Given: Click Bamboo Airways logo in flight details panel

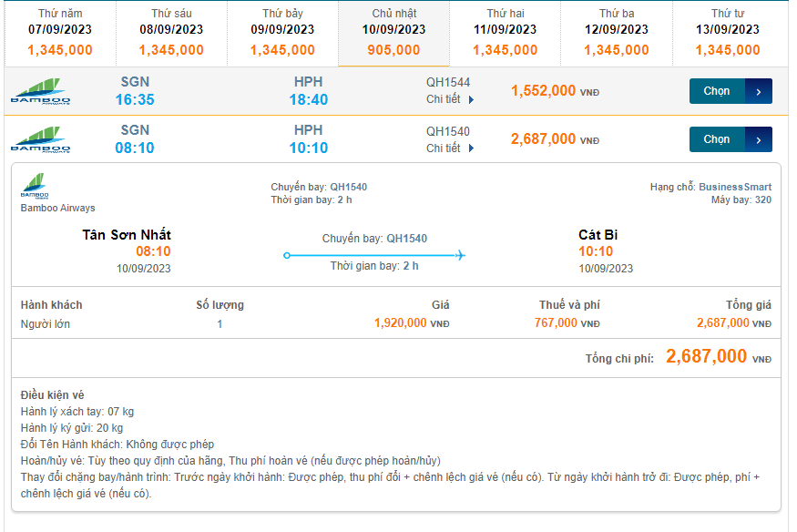Looking at the screenshot, I should 35,186.
